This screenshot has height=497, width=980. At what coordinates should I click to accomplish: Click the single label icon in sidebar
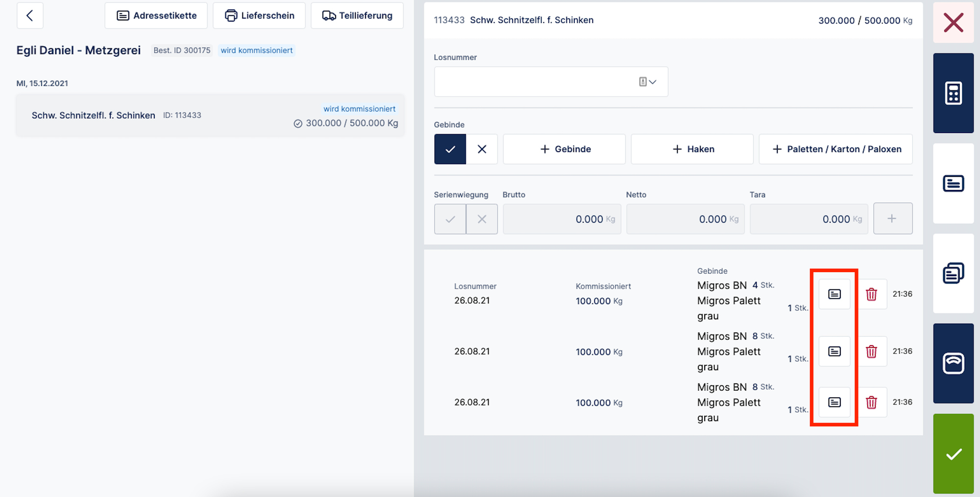(953, 184)
